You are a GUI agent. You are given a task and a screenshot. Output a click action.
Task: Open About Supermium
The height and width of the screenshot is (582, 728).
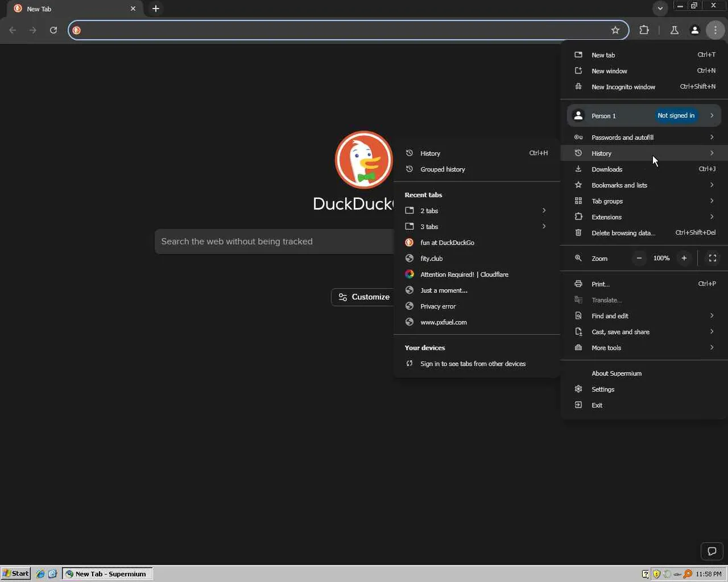coord(644,373)
